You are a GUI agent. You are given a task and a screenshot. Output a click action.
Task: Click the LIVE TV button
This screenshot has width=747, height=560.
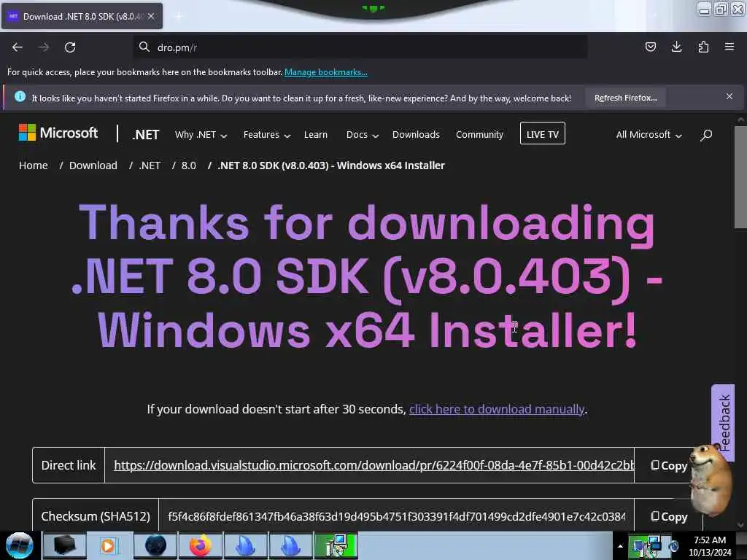click(542, 133)
